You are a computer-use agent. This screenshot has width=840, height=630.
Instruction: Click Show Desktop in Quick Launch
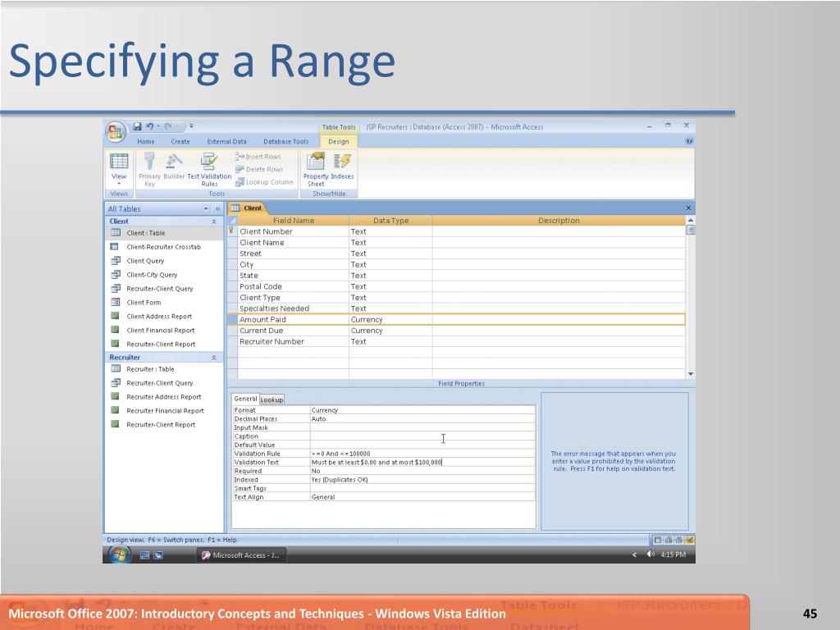tap(144, 555)
